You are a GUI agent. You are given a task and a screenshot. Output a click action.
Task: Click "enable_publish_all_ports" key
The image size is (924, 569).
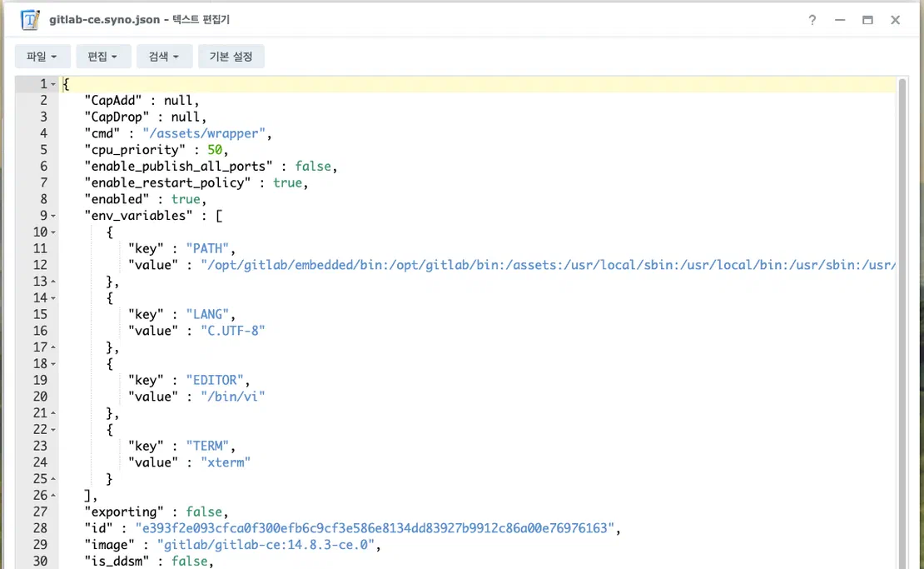coord(178,167)
